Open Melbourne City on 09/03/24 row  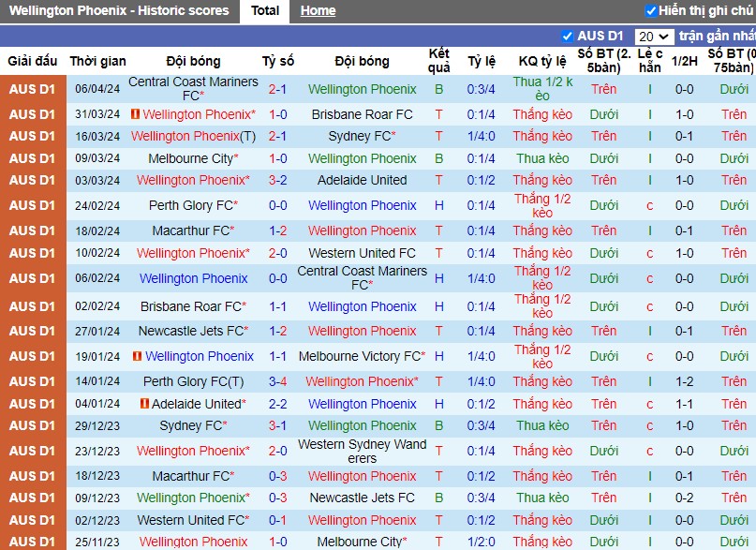(193, 158)
